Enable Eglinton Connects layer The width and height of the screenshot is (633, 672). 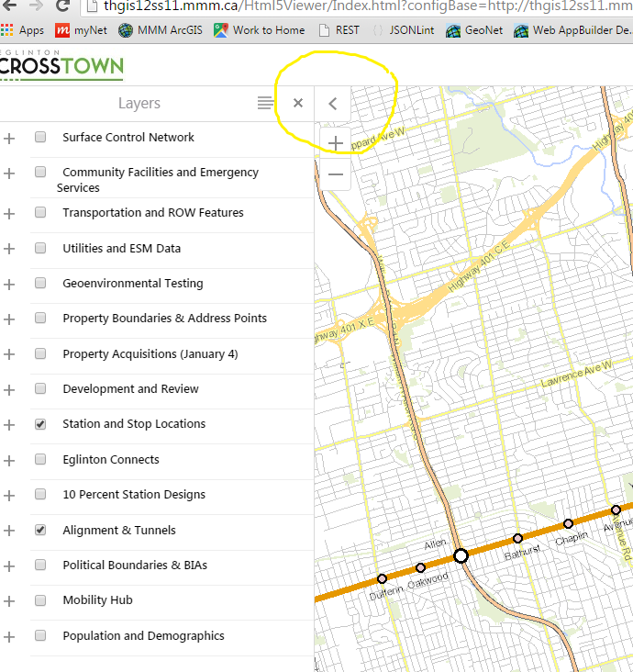point(40,459)
